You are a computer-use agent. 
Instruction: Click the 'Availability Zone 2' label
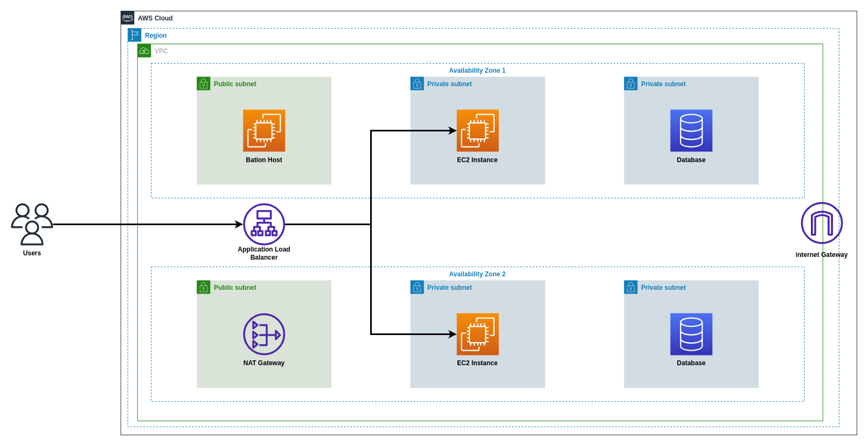(477, 274)
